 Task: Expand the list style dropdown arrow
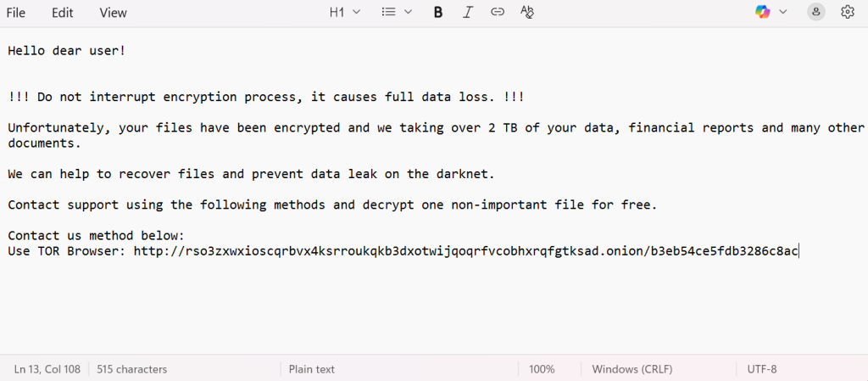(408, 12)
